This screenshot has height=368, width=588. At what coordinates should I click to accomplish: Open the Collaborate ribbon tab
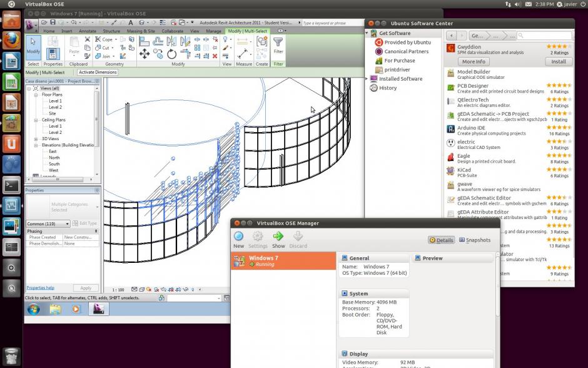point(173,31)
